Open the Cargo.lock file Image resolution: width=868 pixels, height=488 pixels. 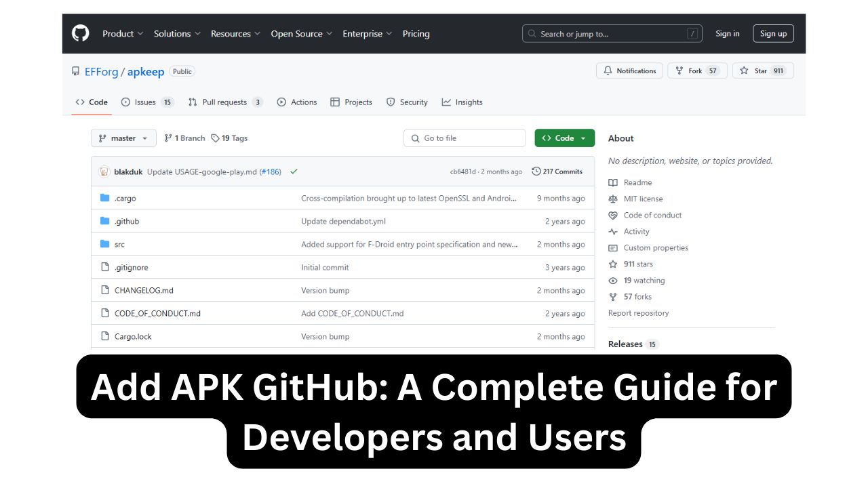133,337
